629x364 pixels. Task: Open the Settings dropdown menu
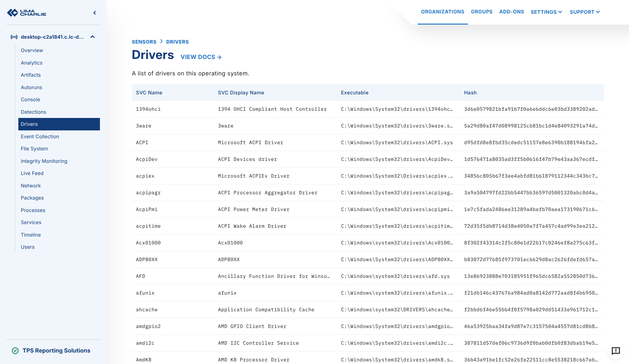coord(546,12)
